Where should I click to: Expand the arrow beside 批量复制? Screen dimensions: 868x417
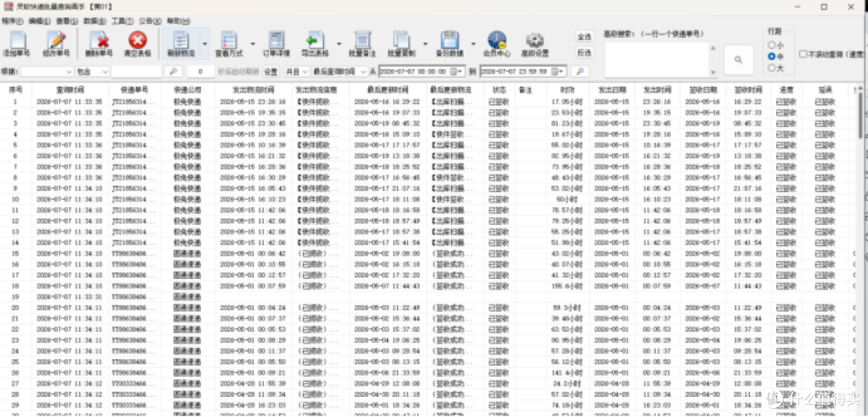pyautogui.click(x=425, y=43)
